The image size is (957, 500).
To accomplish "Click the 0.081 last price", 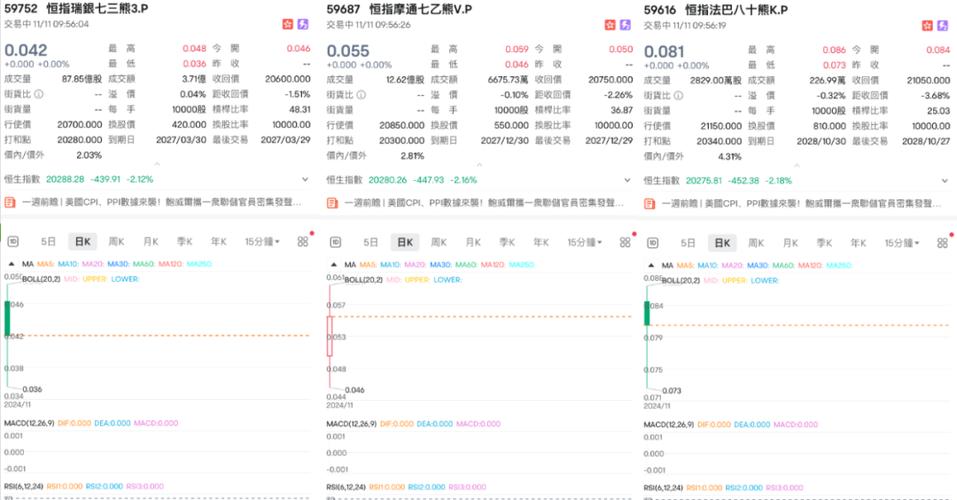I will tap(664, 51).
